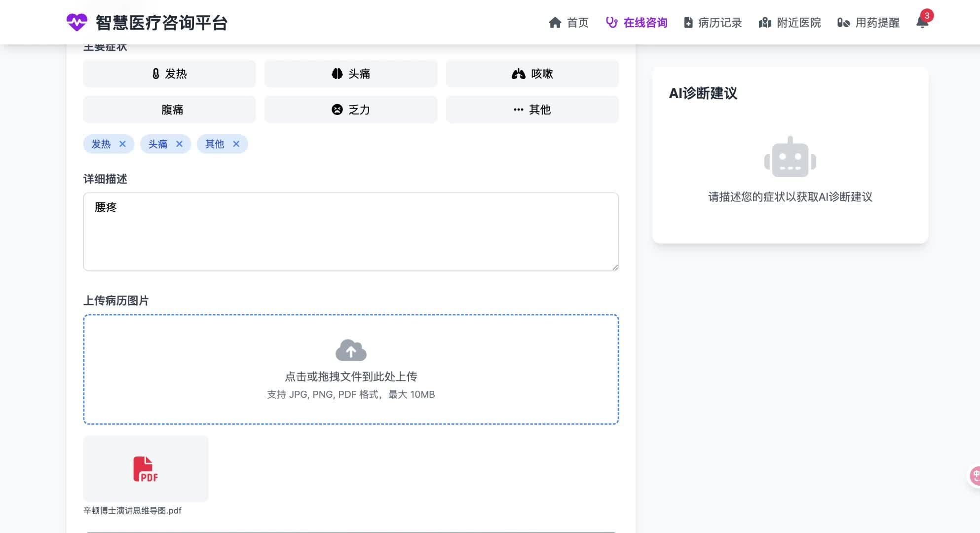Click the resize handle of description textarea
The width and height of the screenshot is (980, 533).
pyautogui.click(x=615, y=267)
